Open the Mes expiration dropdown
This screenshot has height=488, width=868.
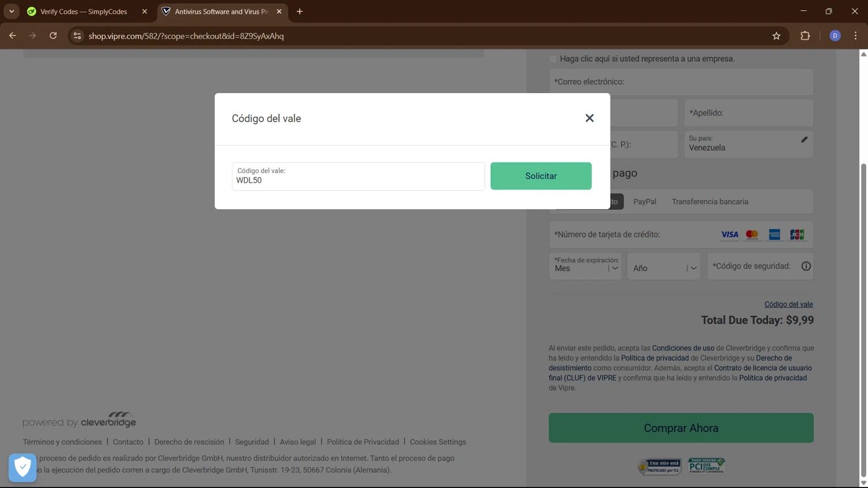586,266
